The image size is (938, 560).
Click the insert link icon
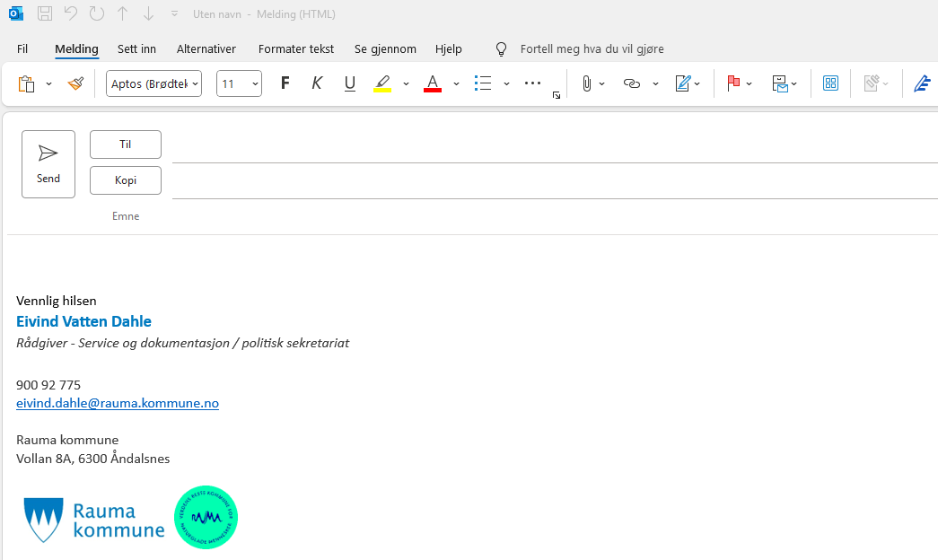pos(632,83)
